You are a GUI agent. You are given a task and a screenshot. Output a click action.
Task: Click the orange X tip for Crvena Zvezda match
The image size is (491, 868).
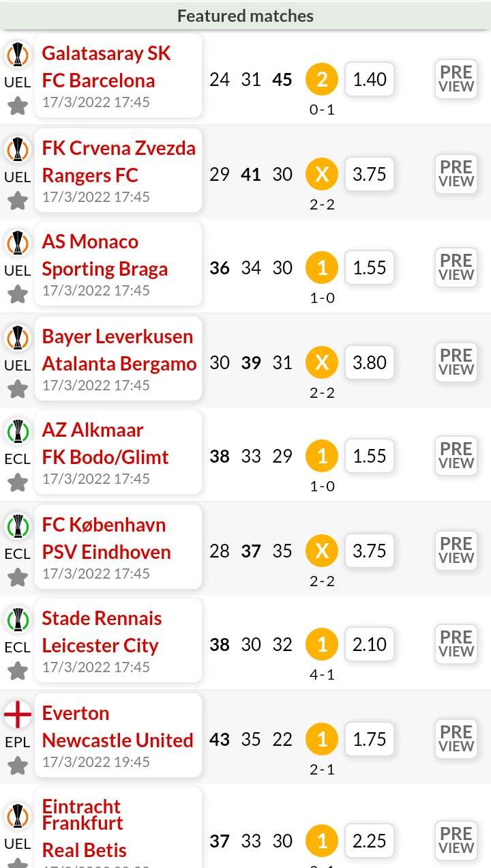point(322,175)
